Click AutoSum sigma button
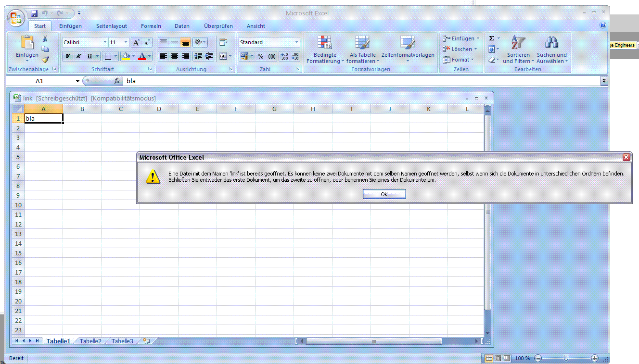The height and width of the screenshot is (364, 639). (x=491, y=38)
